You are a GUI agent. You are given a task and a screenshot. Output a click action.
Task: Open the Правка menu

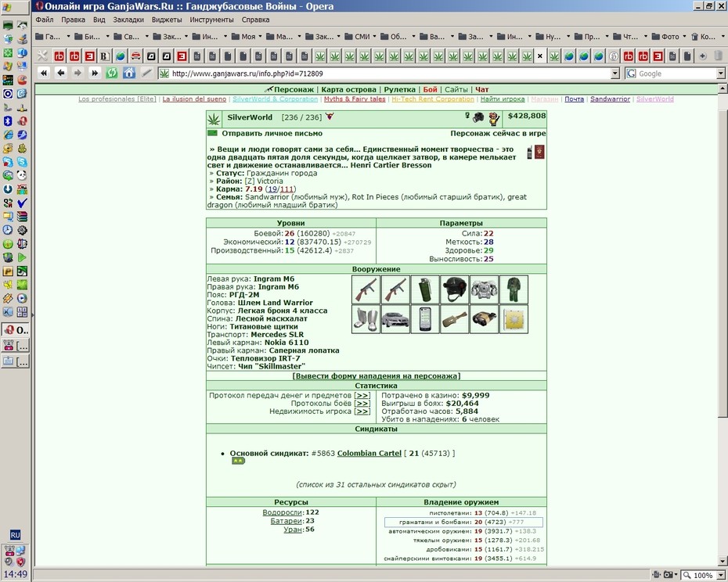73,20
